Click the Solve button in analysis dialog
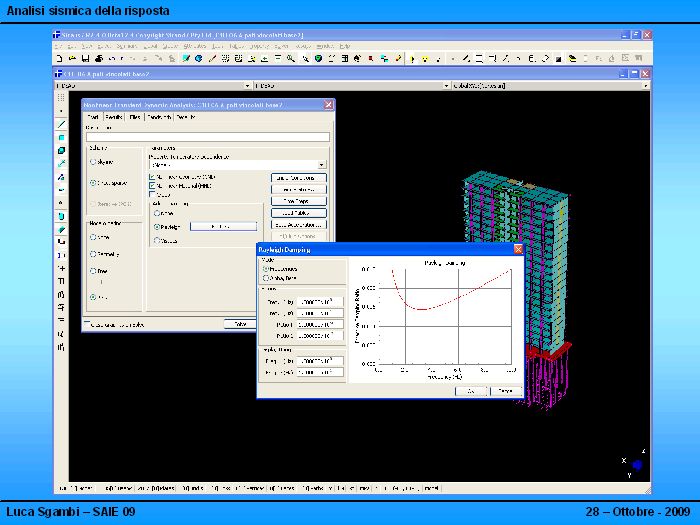700x525 pixels. click(x=240, y=324)
